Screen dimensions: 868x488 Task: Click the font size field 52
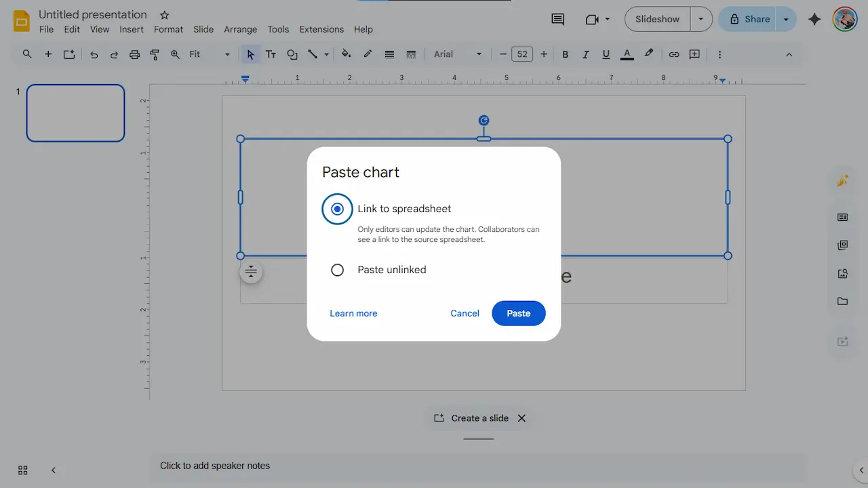[522, 54]
